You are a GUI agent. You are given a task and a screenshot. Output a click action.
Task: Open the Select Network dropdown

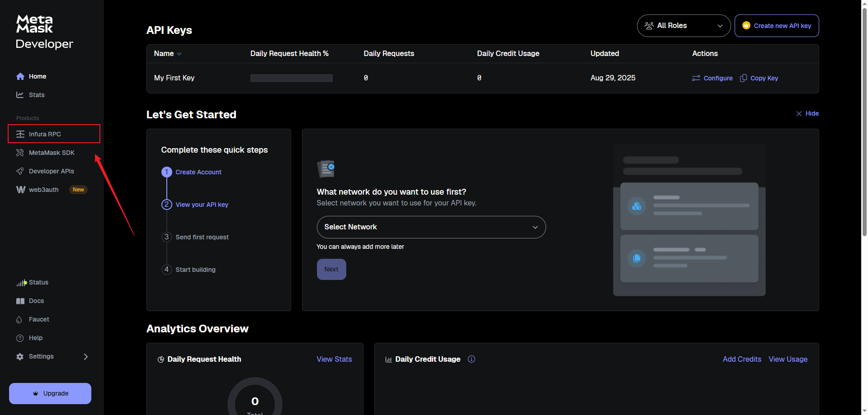(x=431, y=227)
